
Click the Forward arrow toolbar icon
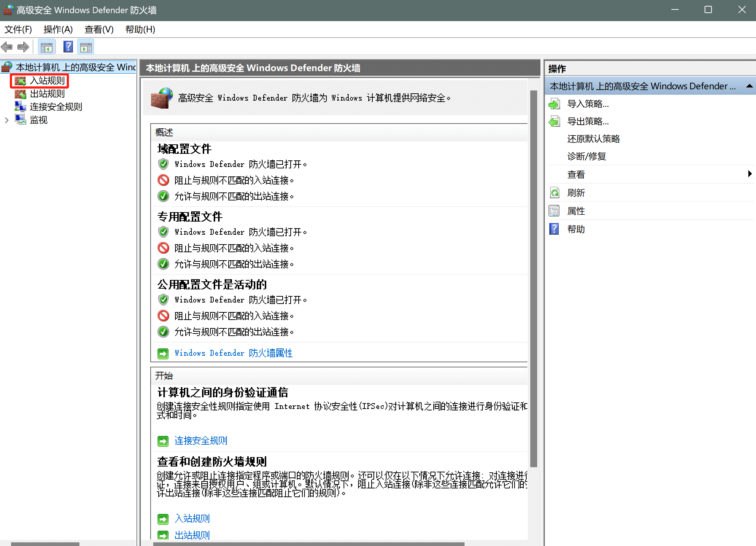[23, 47]
